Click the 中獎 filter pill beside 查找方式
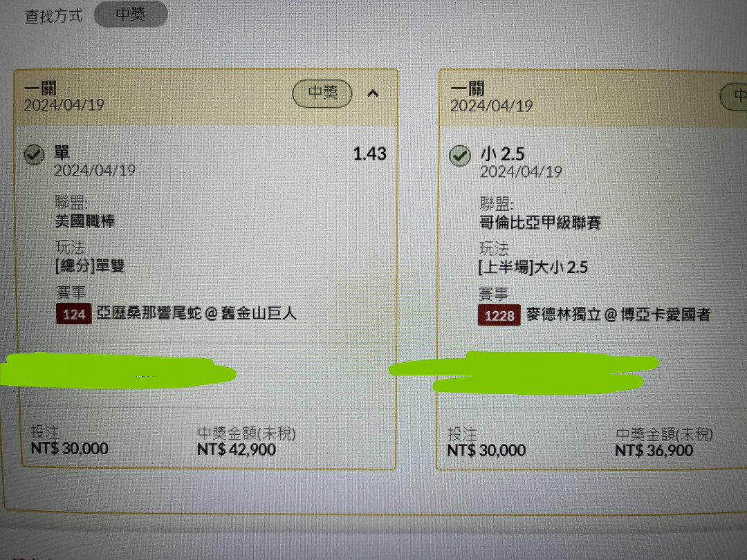The image size is (747, 560). tap(131, 15)
